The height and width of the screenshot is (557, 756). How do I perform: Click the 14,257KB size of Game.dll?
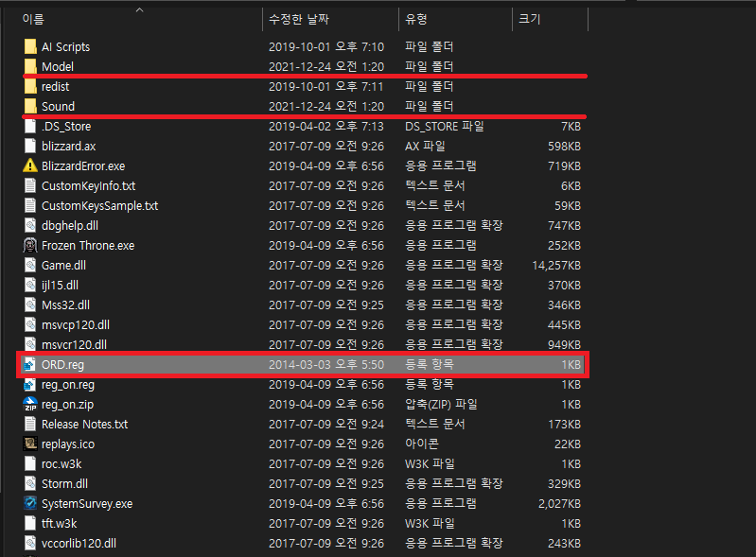pyautogui.click(x=556, y=266)
